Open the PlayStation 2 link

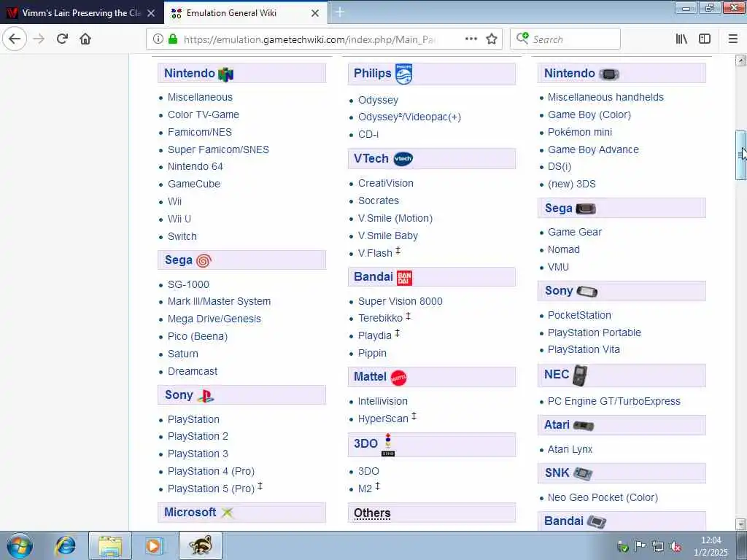pyautogui.click(x=198, y=436)
